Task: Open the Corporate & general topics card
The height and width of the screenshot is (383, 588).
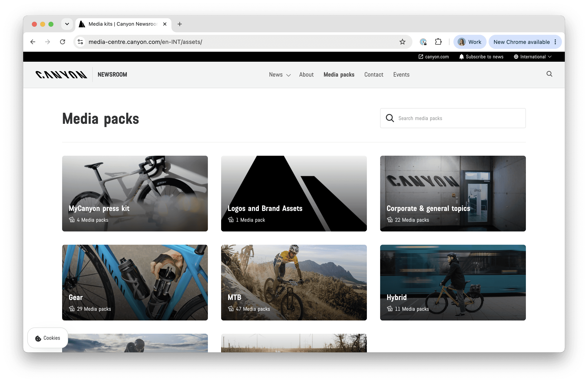Action: 453,194
